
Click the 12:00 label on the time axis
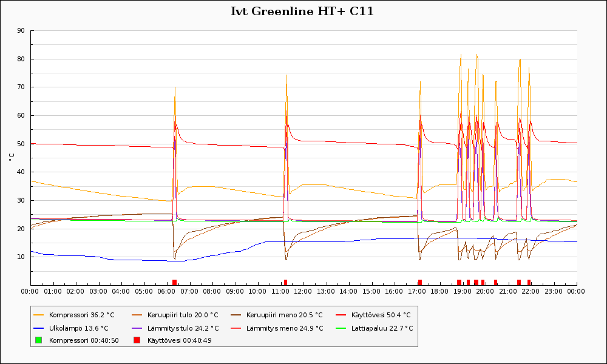[303, 291]
